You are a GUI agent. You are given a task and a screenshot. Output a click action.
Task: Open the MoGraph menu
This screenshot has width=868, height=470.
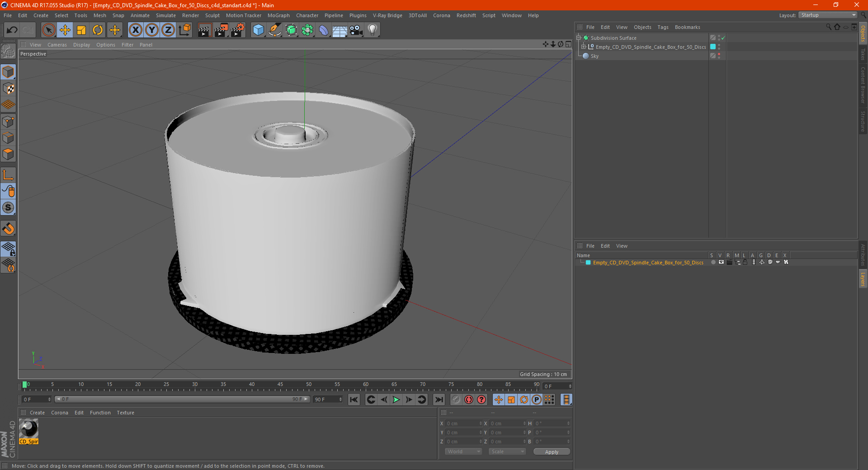pyautogui.click(x=278, y=15)
